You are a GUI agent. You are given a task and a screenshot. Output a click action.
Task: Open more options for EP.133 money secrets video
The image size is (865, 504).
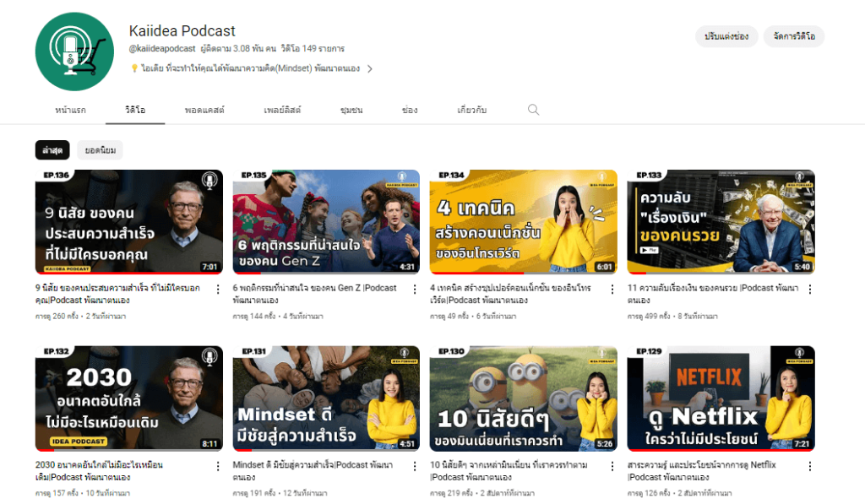810,289
